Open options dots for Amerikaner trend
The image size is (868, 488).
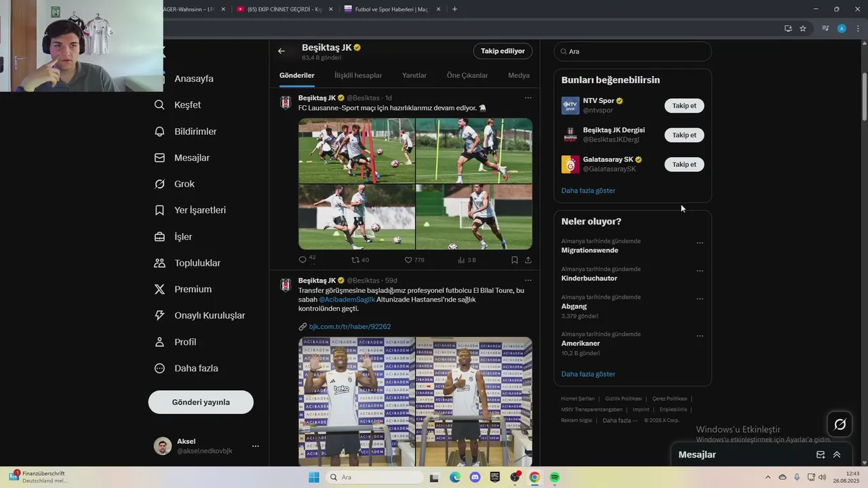coord(700,335)
